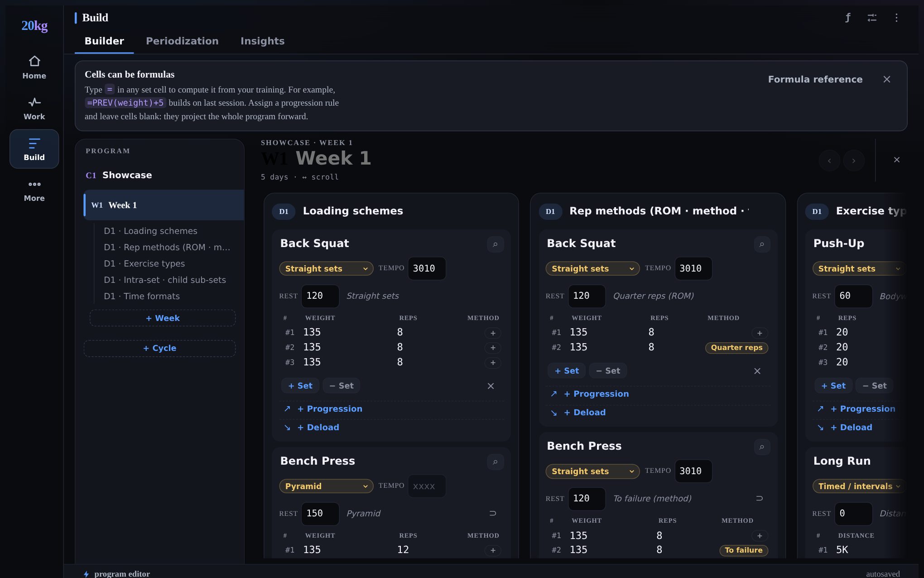The height and width of the screenshot is (578, 924).
Task: Remove Back Squat from Rep methods day
Action: coord(757,371)
